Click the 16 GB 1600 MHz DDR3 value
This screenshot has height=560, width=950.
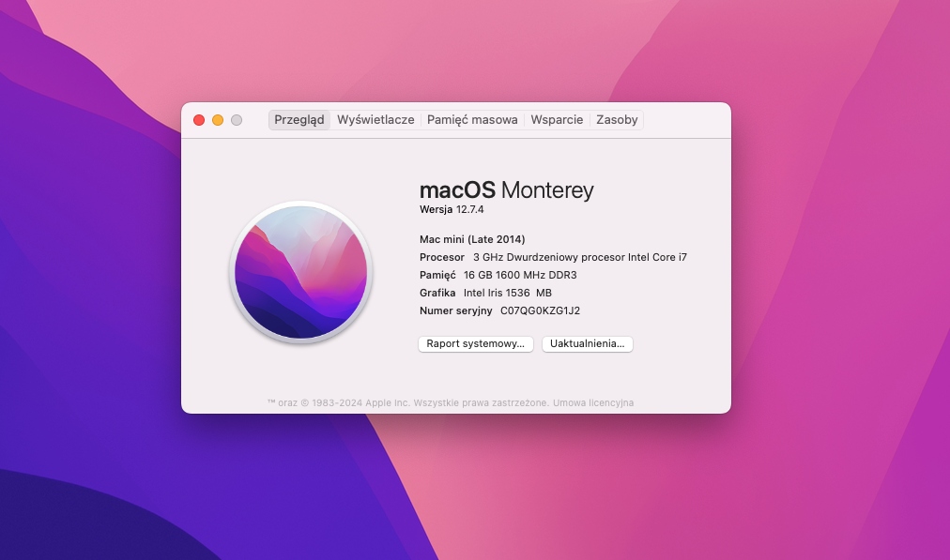click(520, 275)
